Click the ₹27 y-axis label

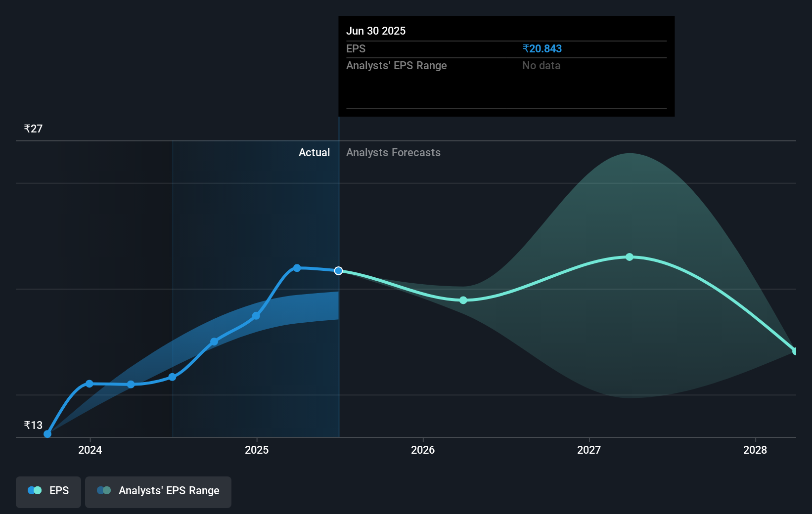tap(33, 128)
